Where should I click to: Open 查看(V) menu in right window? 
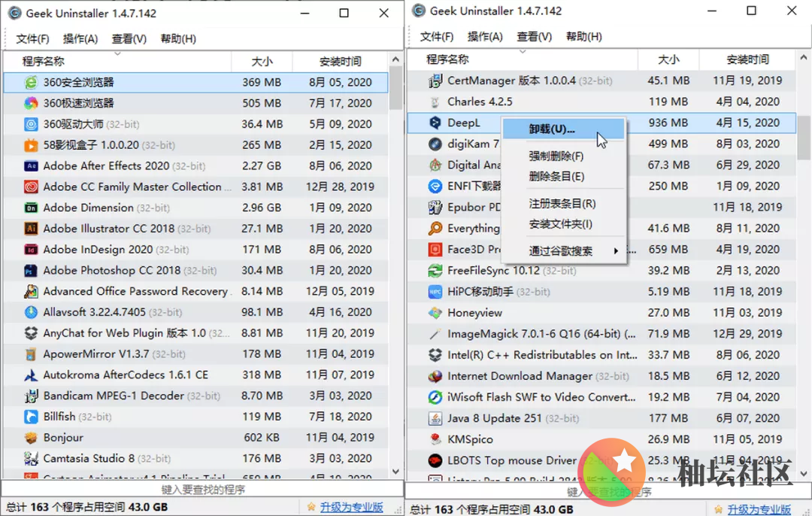(534, 37)
